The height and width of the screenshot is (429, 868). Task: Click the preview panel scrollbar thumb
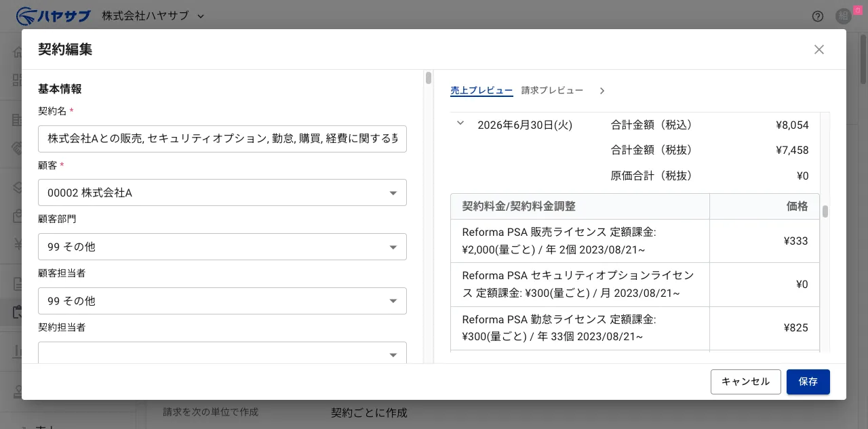point(825,211)
